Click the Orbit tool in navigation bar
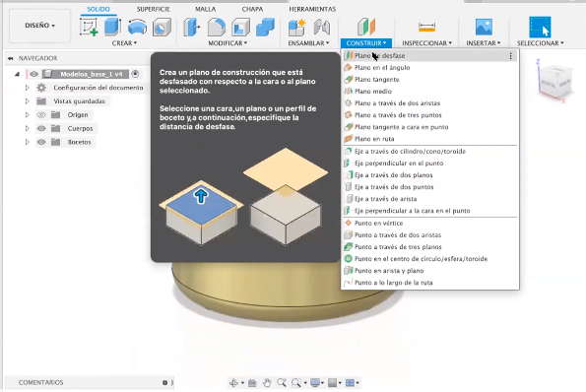Viewport: 586px width, 392px height. (234, 383)
